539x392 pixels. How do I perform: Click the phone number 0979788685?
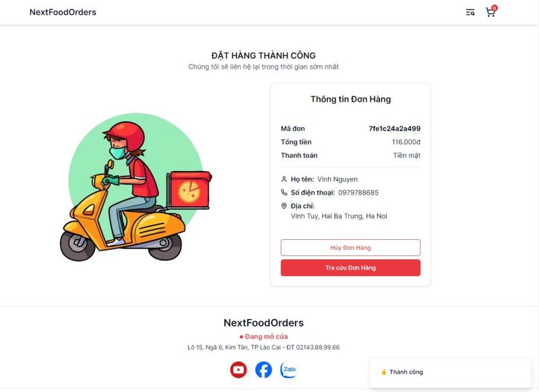(x=358, y=193)
